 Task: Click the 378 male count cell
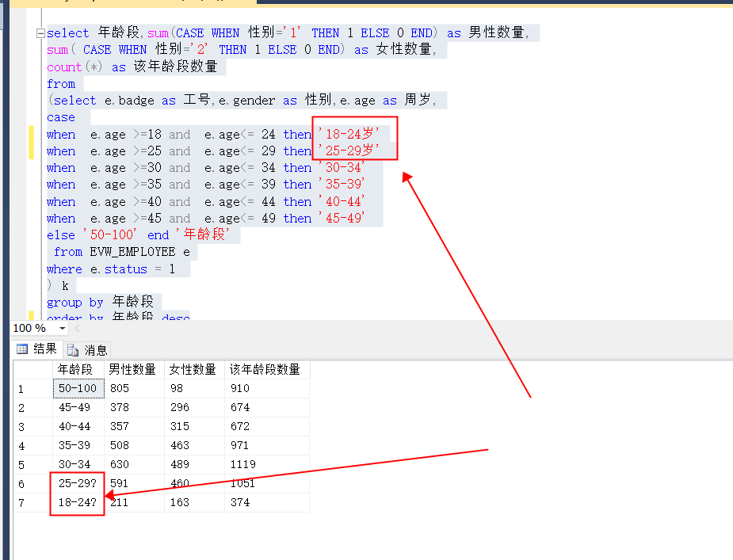[134, 408]
